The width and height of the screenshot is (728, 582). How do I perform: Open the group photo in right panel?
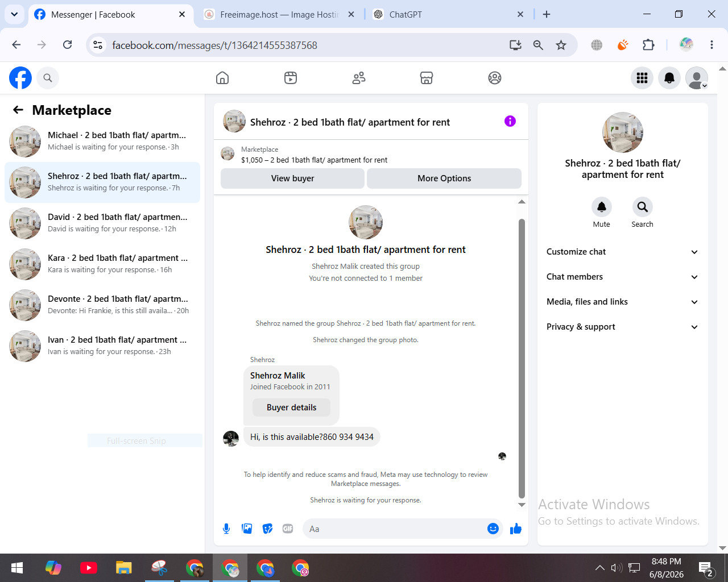[x=623, y=132]
